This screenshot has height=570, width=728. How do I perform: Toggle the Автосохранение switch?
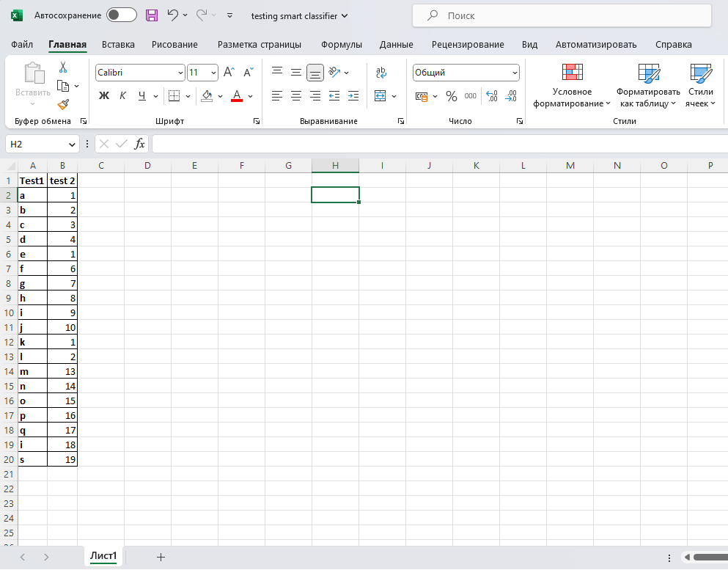tap(121, 15)
